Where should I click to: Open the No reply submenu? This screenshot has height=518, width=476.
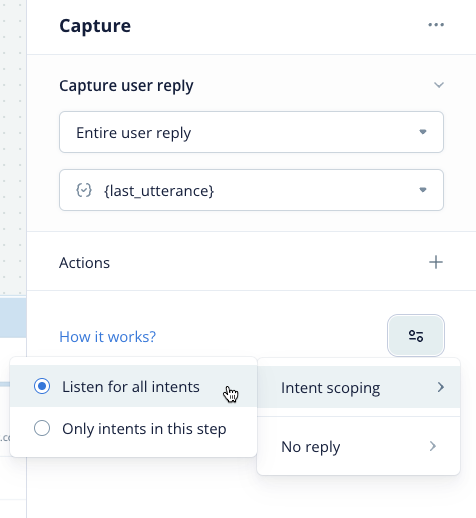click(x=359, y=446)
